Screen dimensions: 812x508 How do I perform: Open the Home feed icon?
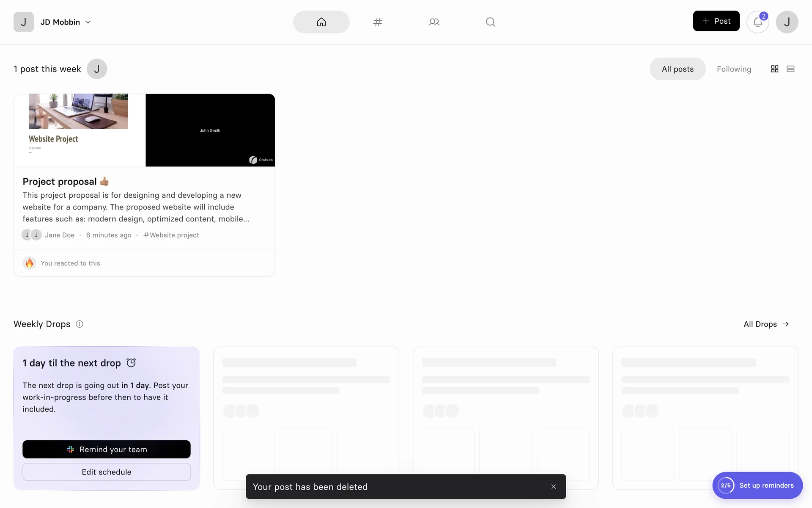point(321,22)
